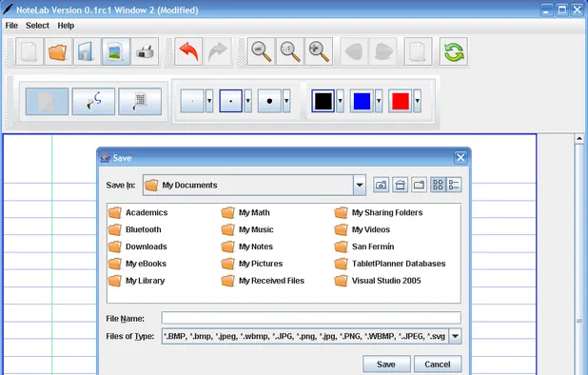Click the File Name input field
The width and height of the screenshot is (588, 375).
click(x=311, y=318)
